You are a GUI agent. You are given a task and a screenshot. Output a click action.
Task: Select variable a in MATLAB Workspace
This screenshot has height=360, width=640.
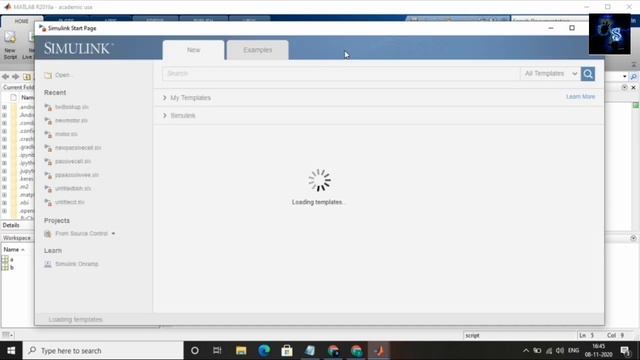[x=11, y=260]
